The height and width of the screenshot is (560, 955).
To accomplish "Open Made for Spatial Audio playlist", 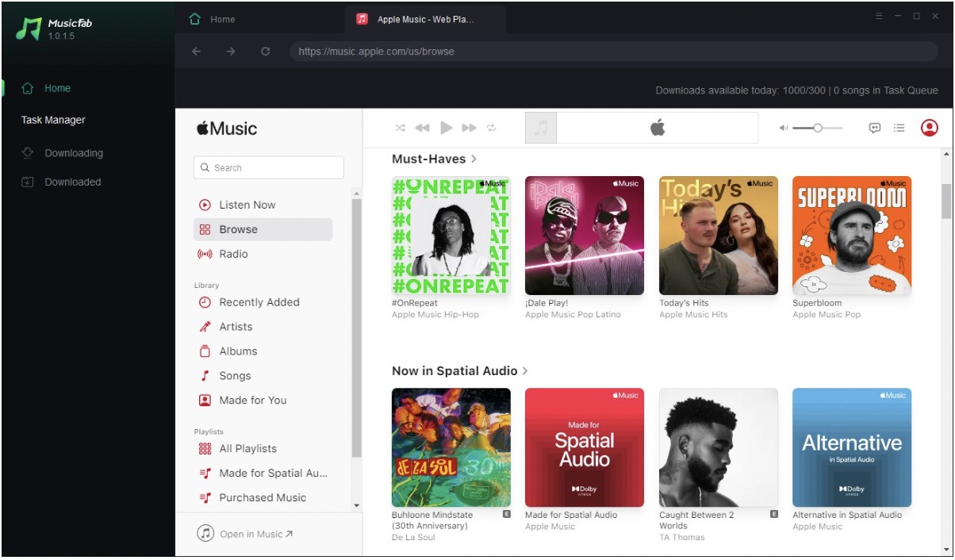I will coord(263,474).
